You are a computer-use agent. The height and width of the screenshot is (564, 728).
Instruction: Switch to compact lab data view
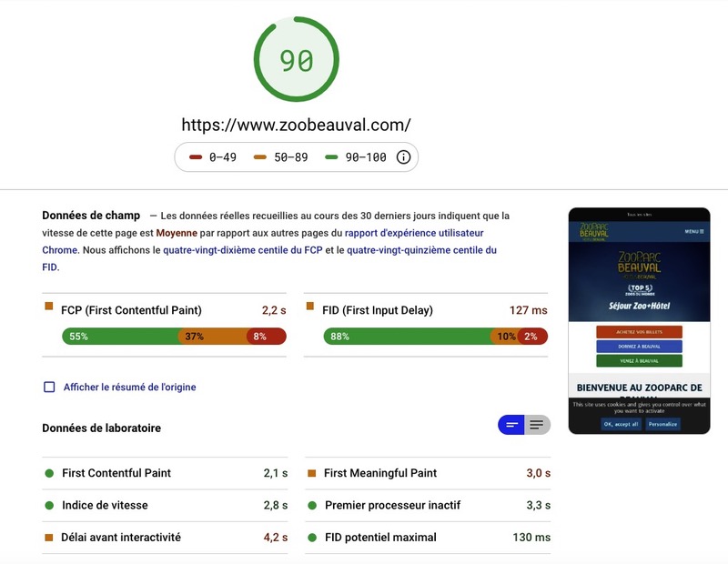[511, 425]
